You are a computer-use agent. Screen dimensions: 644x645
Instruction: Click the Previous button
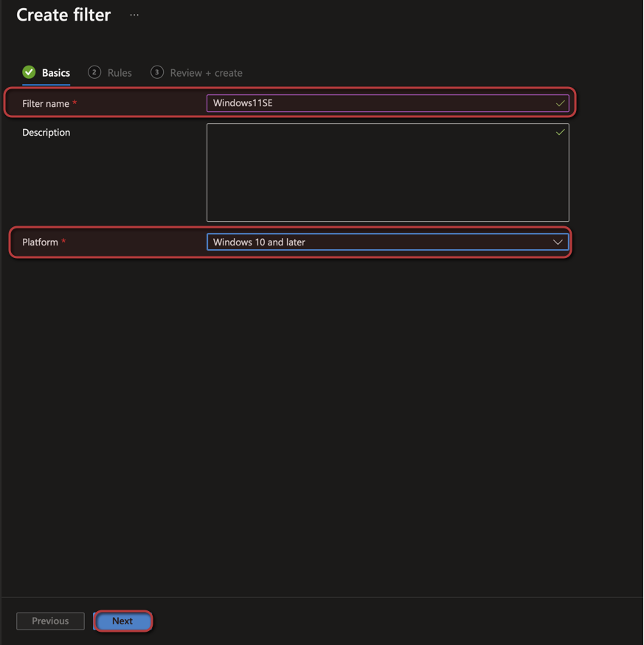(50, 621)
